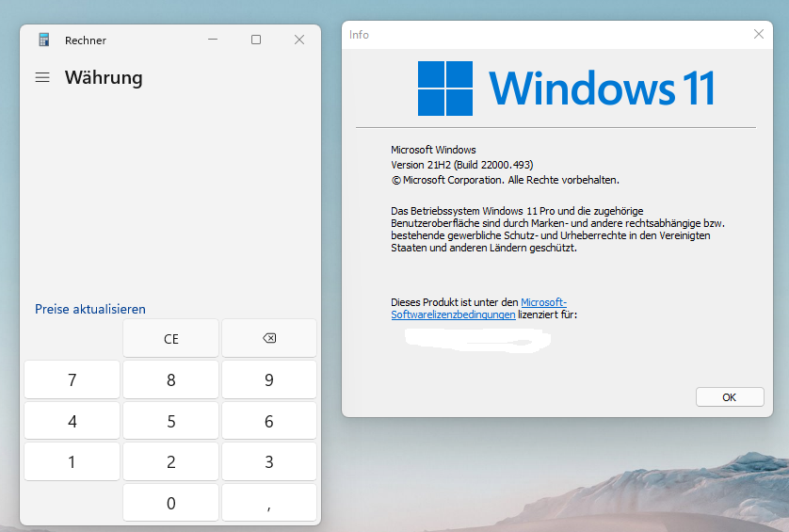This screenshot has height=532, width=789.
Task: Click the Version 21H2 build text
Action: pos(462,165)
